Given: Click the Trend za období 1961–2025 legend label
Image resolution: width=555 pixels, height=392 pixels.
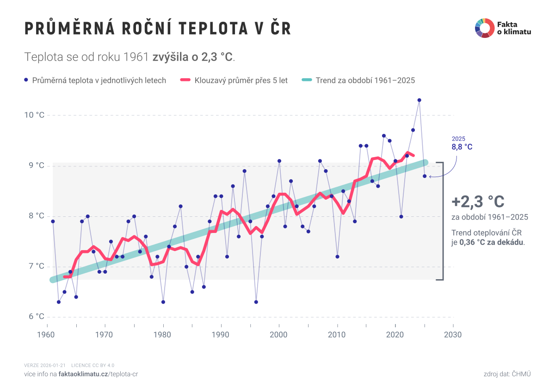Looking at the screenshot, I should (x=365, y=80).
